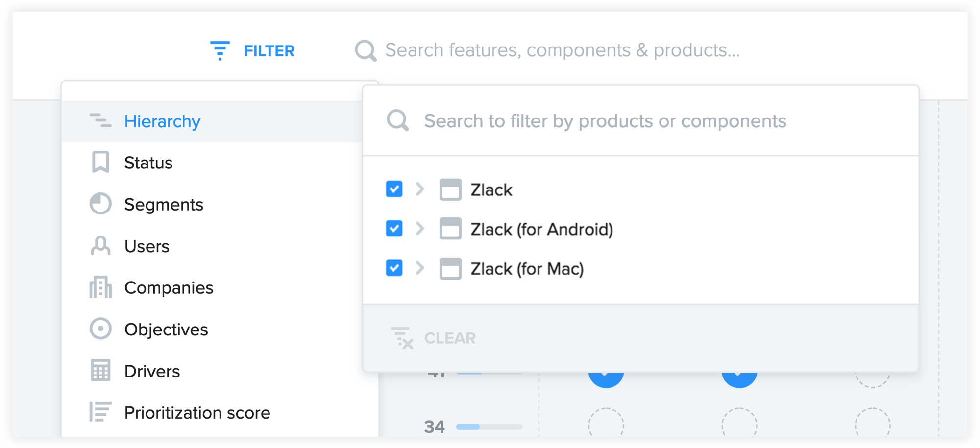Uncheck the Zlack checkbox
The image size is (980, 448).
tap(393, 189)
